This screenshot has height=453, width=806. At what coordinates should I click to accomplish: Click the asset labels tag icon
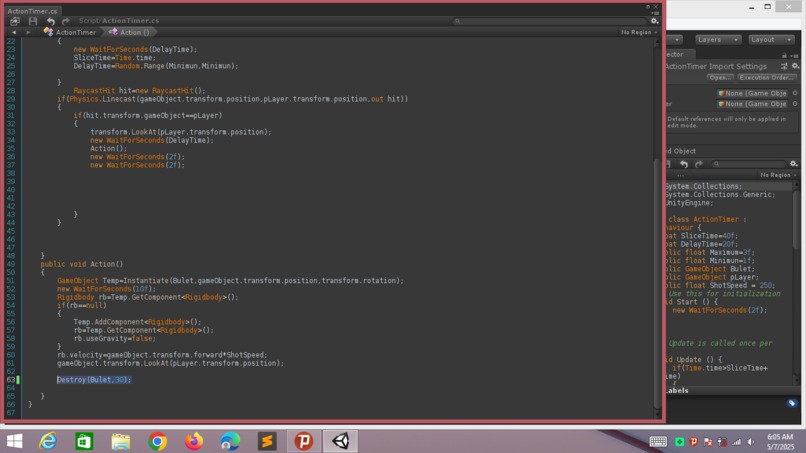pyautogui.click(x=792, y=403)
